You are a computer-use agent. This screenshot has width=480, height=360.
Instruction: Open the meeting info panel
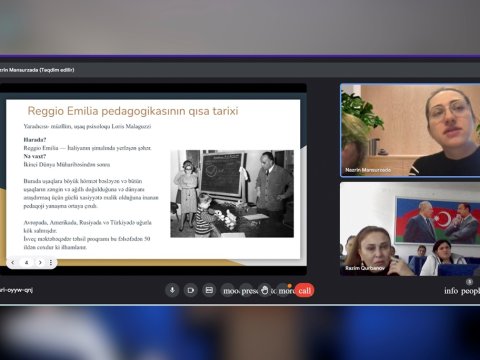point(451,291)
